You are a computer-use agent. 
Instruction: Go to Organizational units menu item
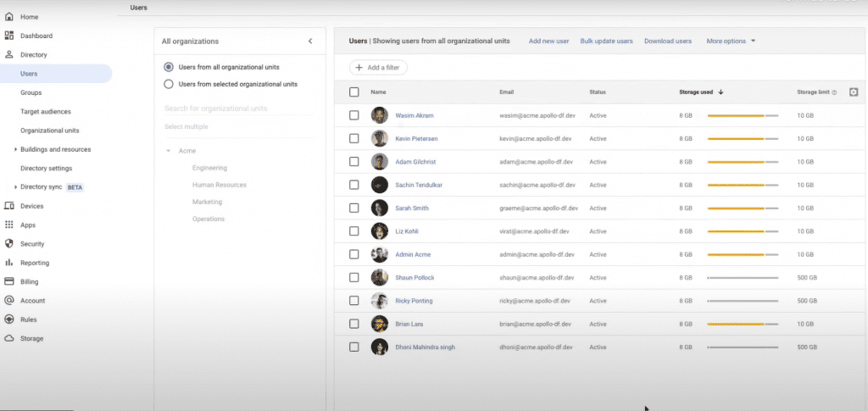pyautogui.click(x=50, y=131)
